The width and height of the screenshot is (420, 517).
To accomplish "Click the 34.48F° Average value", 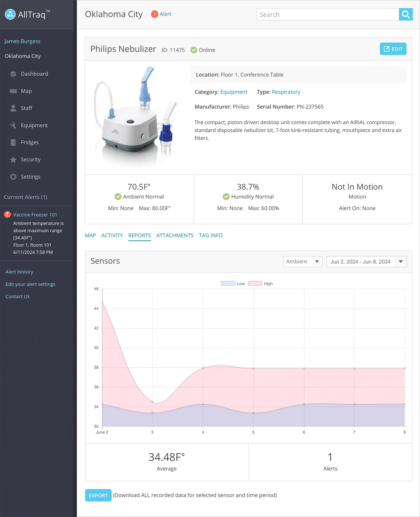I will (x=167, y=457).
